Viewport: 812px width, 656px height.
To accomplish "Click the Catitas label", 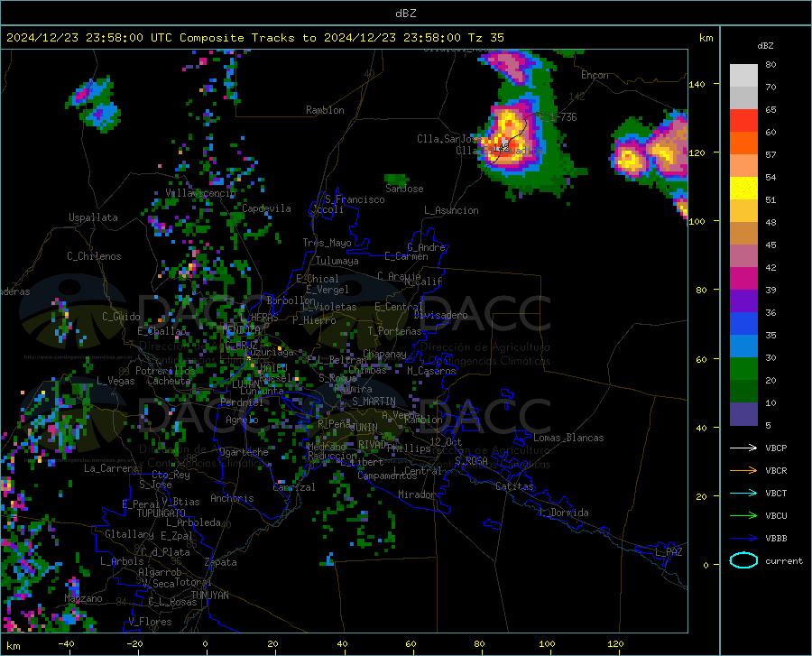I will [514, 486].
